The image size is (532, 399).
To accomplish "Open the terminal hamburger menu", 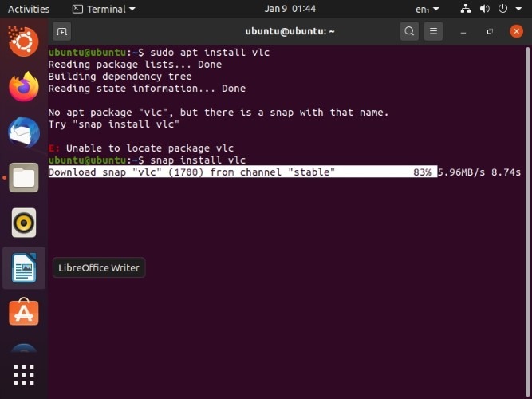I will (433, 31).
